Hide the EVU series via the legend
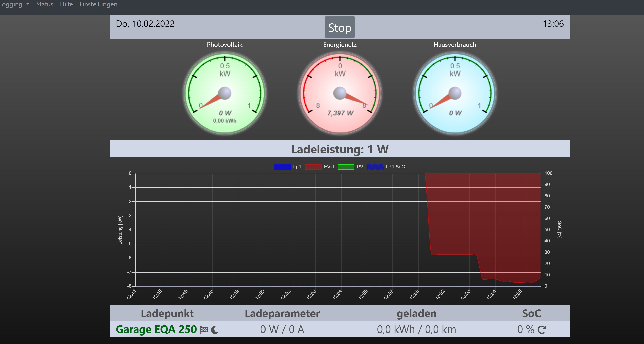This screenshot has height=344, width=644. (320, 167)
